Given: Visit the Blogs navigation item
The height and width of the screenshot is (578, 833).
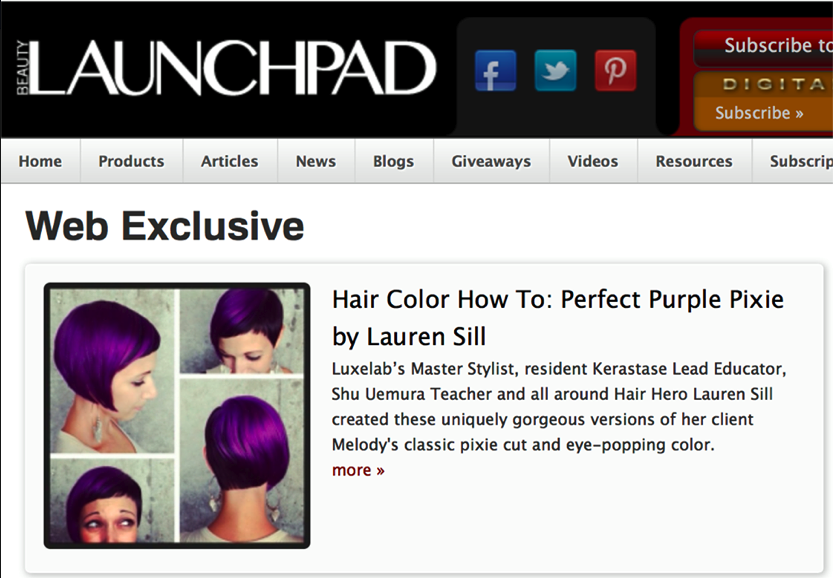Looking at the screenshot, I should [393, 161].
